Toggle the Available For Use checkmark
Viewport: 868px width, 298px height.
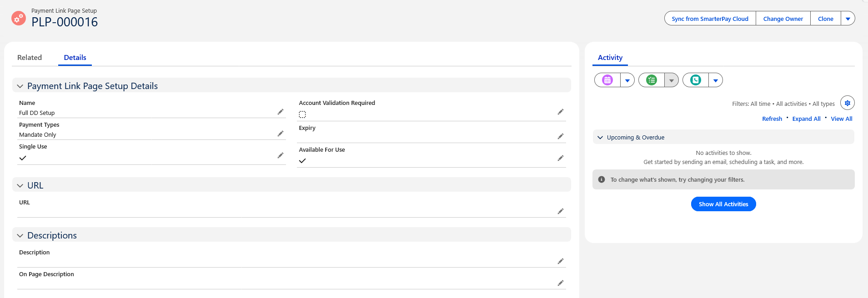[302, 161]
